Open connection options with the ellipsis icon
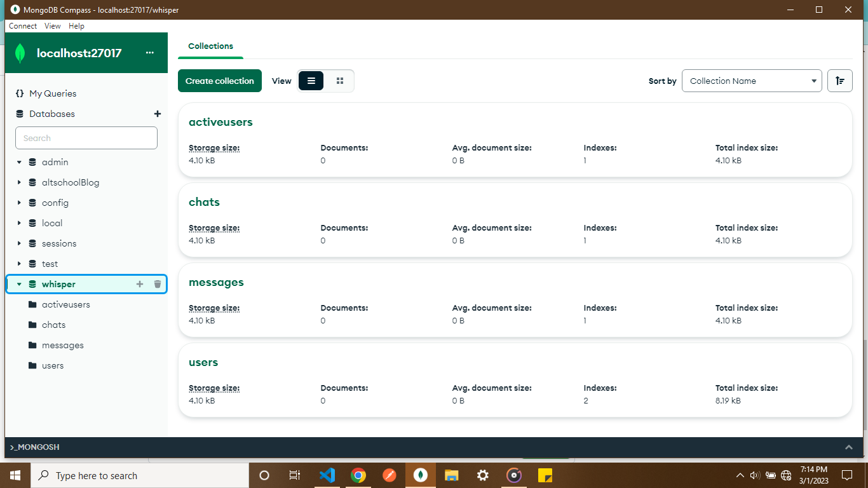The height and width of the screenshot is (488, 868). [x=149, y=53]
